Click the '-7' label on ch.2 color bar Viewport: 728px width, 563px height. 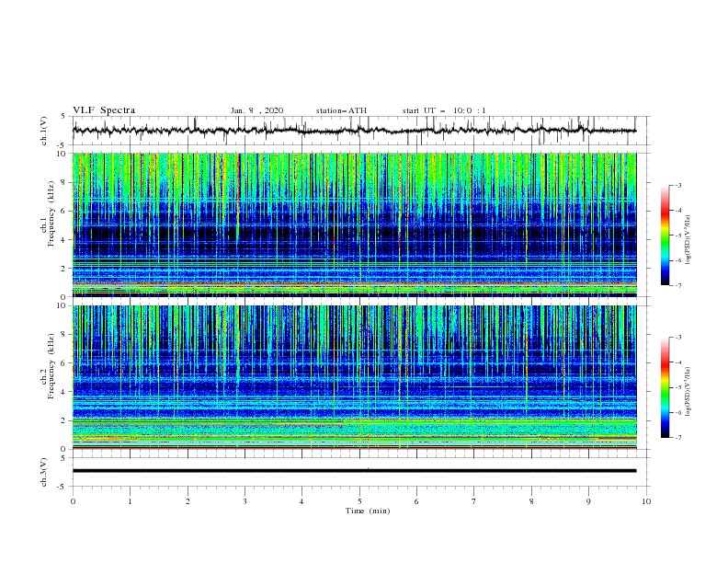677,437
